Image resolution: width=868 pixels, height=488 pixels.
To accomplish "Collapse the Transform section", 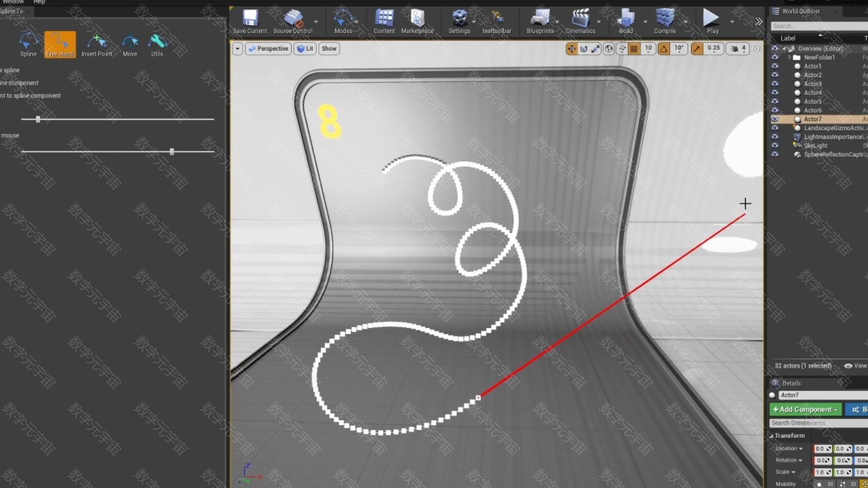I will tap(772, 436).
